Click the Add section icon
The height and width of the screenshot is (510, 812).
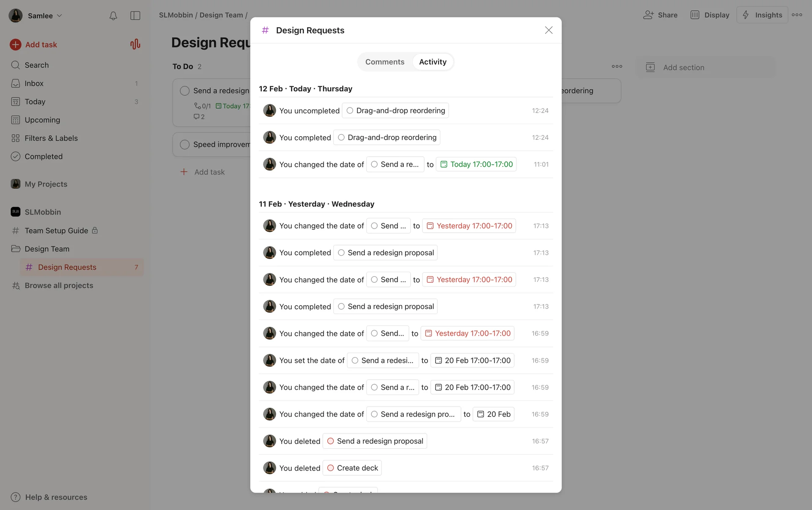pos(650,67)
